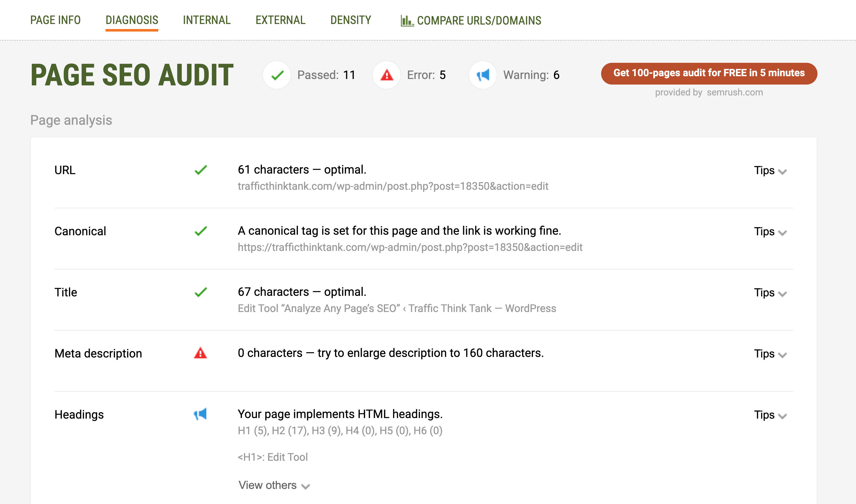Viewport: 856px width, 504px height.
Task: Click Get 100-pages audit for FREE button
Action: tap(709, 73)
